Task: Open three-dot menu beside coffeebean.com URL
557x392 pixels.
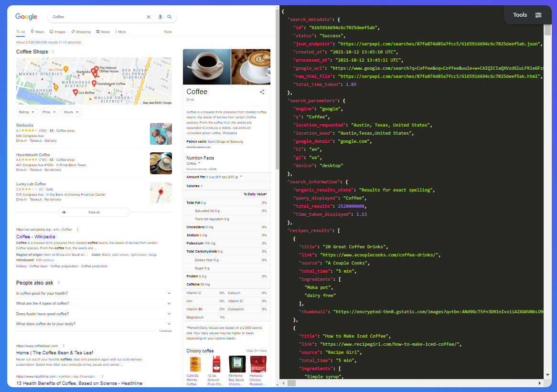Action: pos(64,346)
